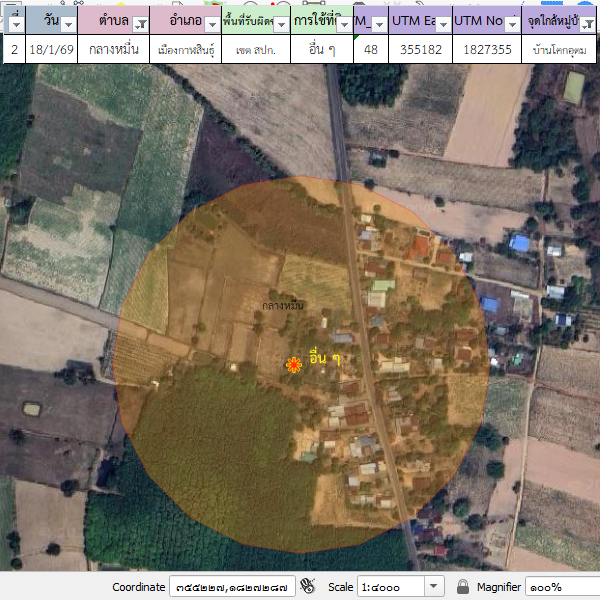Toggle the extents display icon beside Coordinate
The image size is (600, 600).
click(x=308, y=586)
